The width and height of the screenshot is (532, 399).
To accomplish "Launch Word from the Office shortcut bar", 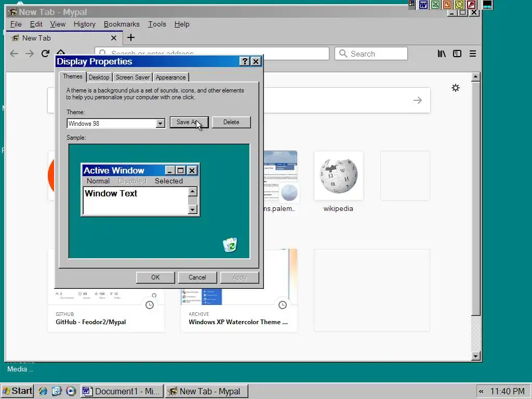I will 423,5.
